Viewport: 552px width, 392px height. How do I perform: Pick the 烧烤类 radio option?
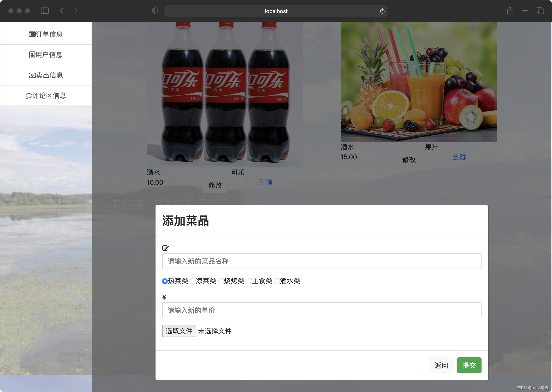tap(221, 281)
